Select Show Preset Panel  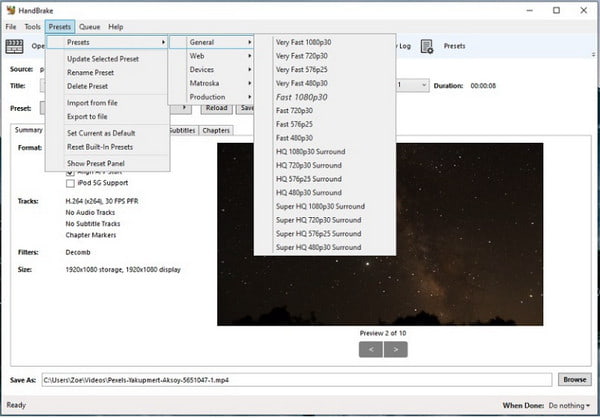pyautogui.click(x=107, y=163)
